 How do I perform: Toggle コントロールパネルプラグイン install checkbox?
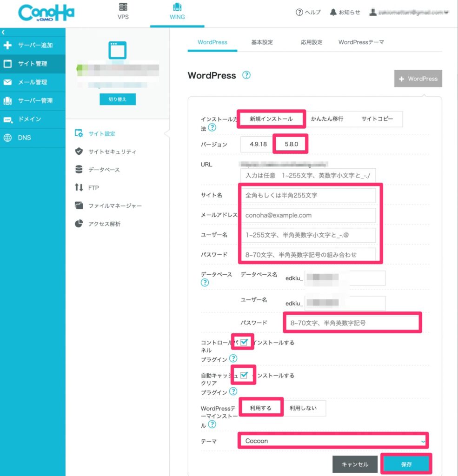[x=244, y=343]
